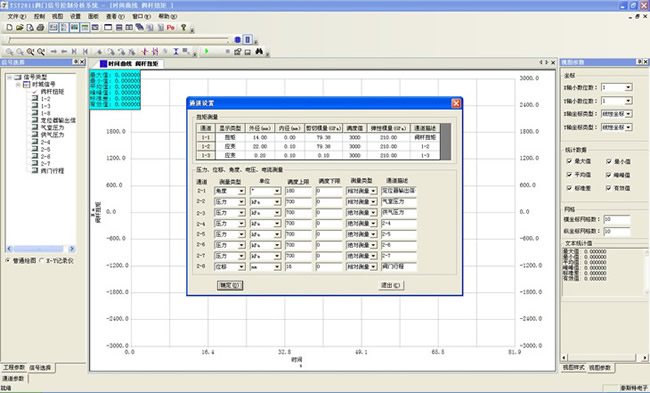The height and width of the screenshot is (393, 650).
Task: Click the red Pe toolbar icon
Action: [170, 27]
